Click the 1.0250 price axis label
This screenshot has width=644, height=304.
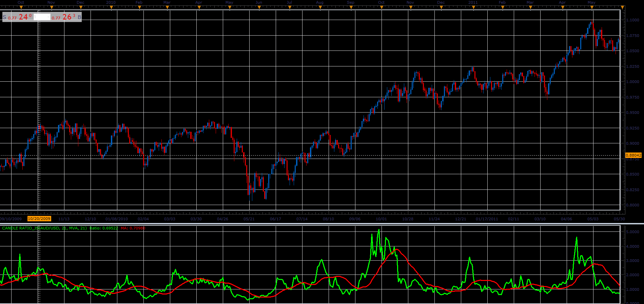[x=633, y=66]
